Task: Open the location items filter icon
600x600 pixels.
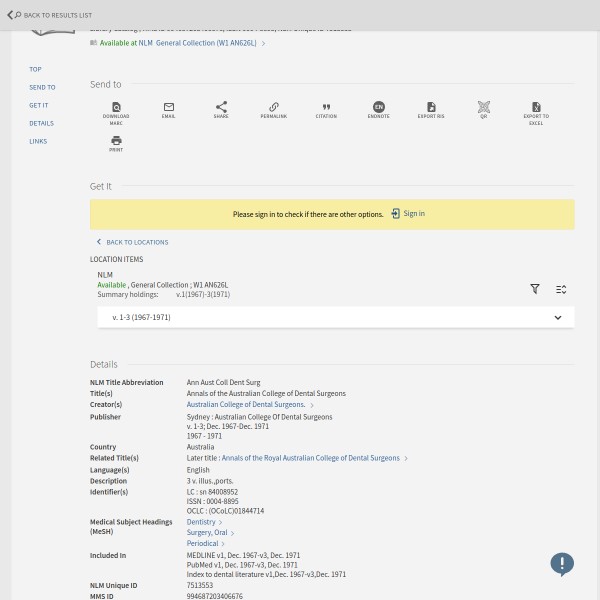Action: click(535, 289)
